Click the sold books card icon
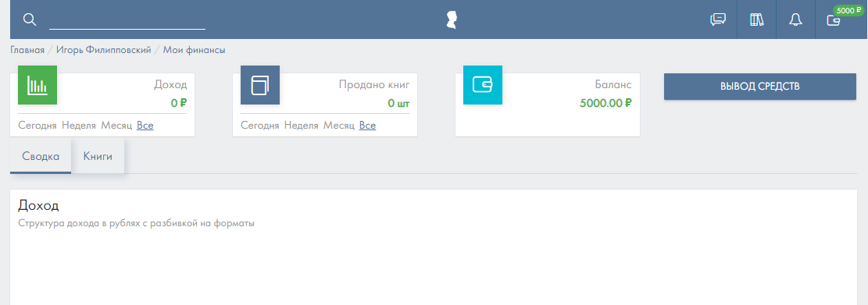 [x=260, y=85]
